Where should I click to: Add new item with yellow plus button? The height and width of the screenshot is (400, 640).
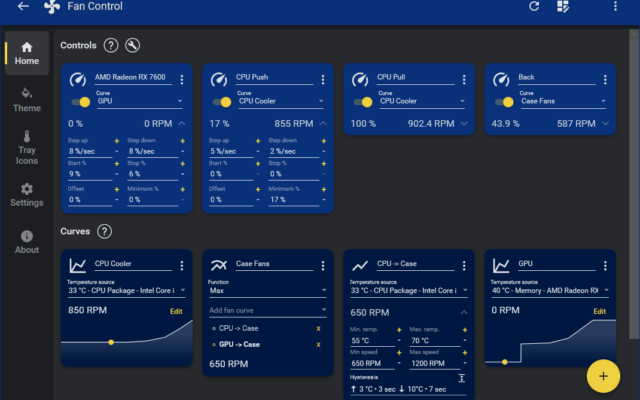603,376
